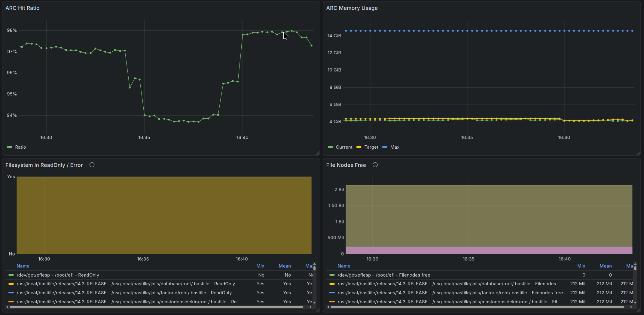Click scroll-right arrow in File Nodes Free legend
The image size is (644, 315).
coord(631,307)
